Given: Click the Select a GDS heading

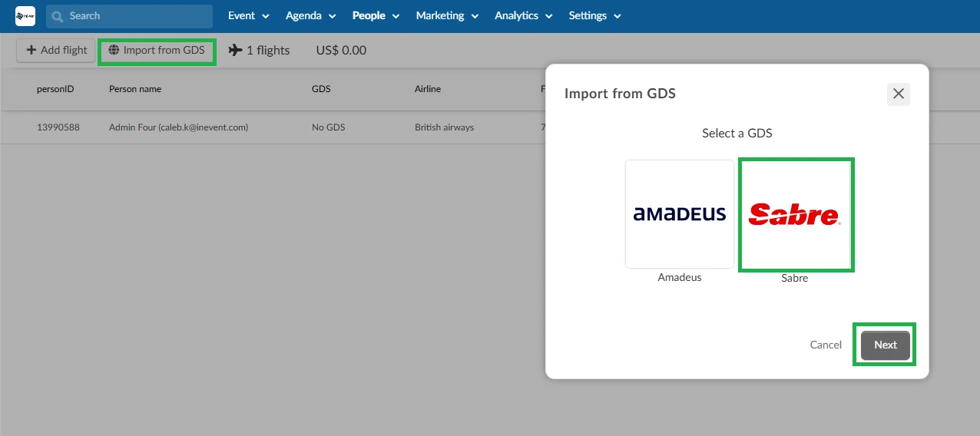Looking at the screenshot, I should [737, 134].
